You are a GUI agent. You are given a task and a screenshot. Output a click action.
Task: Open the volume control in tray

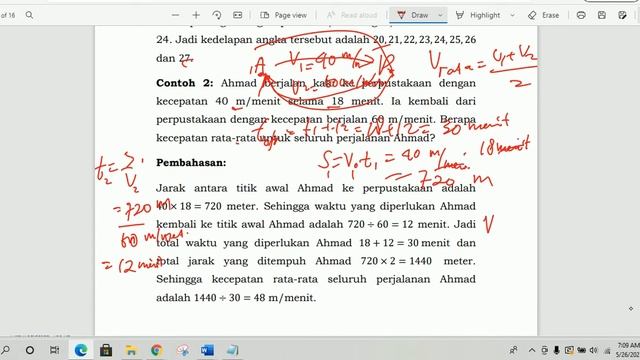point(594,350)
